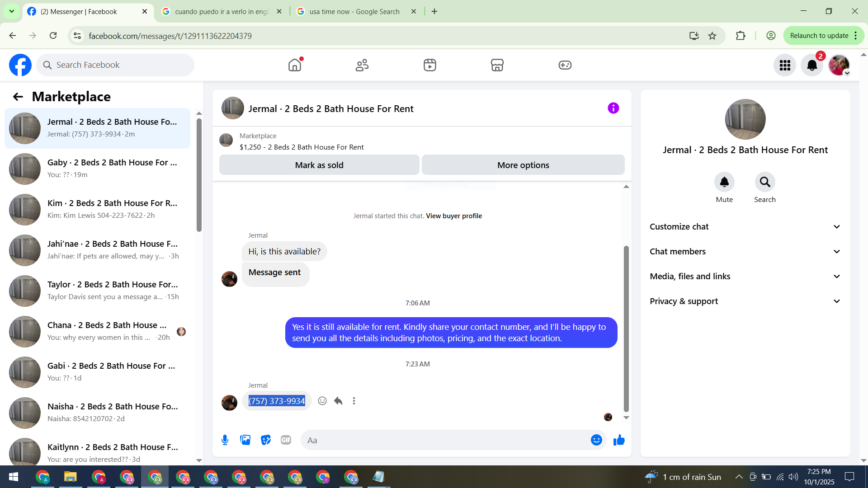Open the Chrome tab search dropdown
Screen dimensions: 868x488
click(12, 11)
